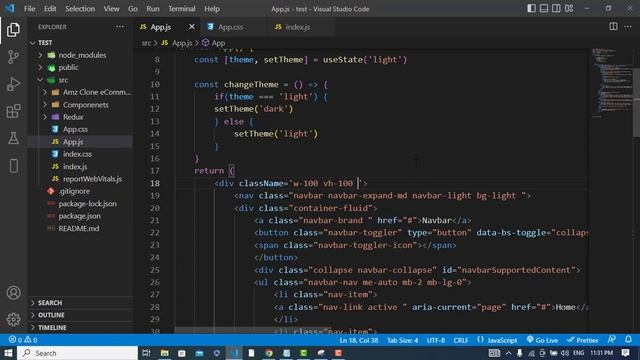
Task: Click the Split Editor Right icon
Action: (x=613, y=27)
